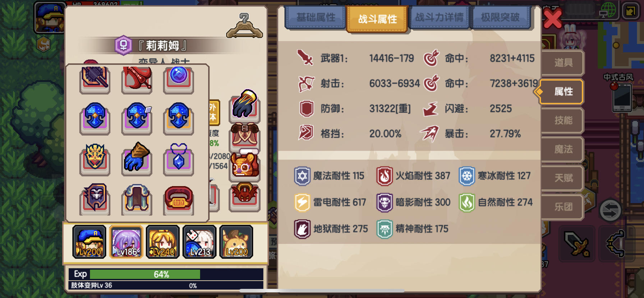
Task: Go to the 道具 side button
Action: 562,63
